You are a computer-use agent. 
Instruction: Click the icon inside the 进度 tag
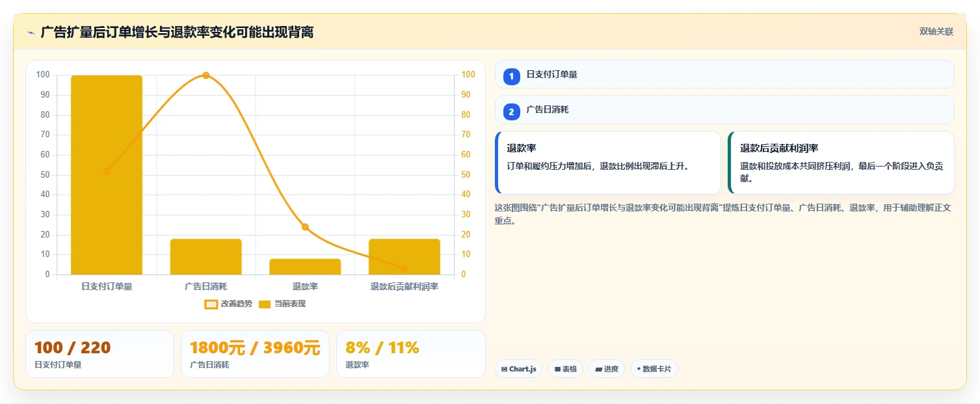pyautogui.click(x=598, y=370)
